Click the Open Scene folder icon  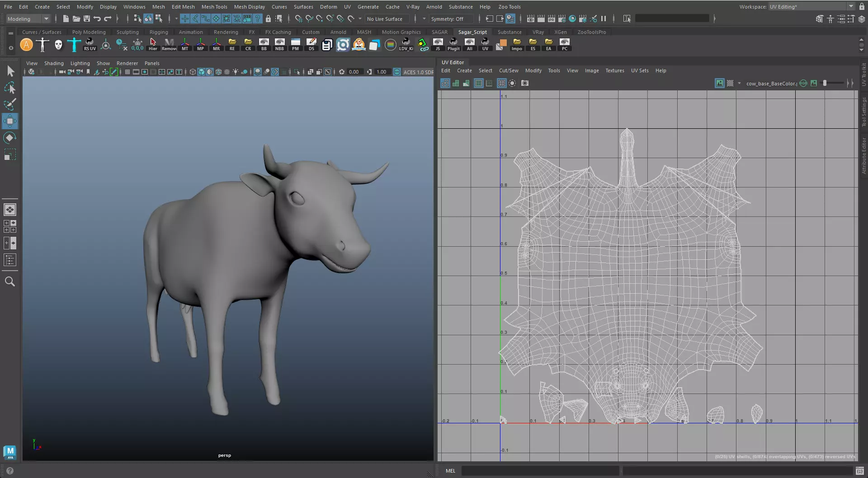pyautogui.click(x=76, y=19)
